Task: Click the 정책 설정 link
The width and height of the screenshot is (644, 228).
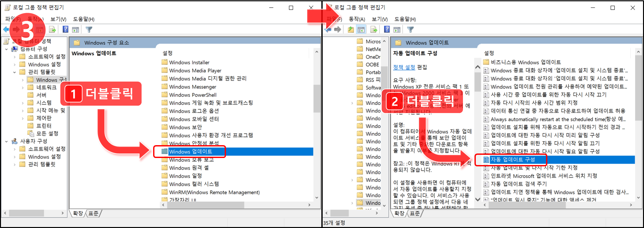Action: [x=404, y=67]
